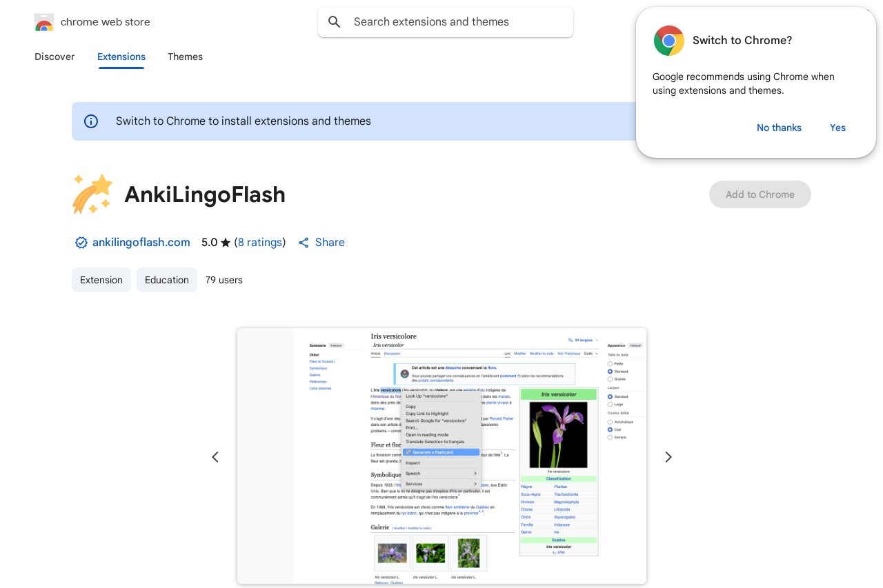Click the Chrome Web Store logo

(x=44, y=22)
